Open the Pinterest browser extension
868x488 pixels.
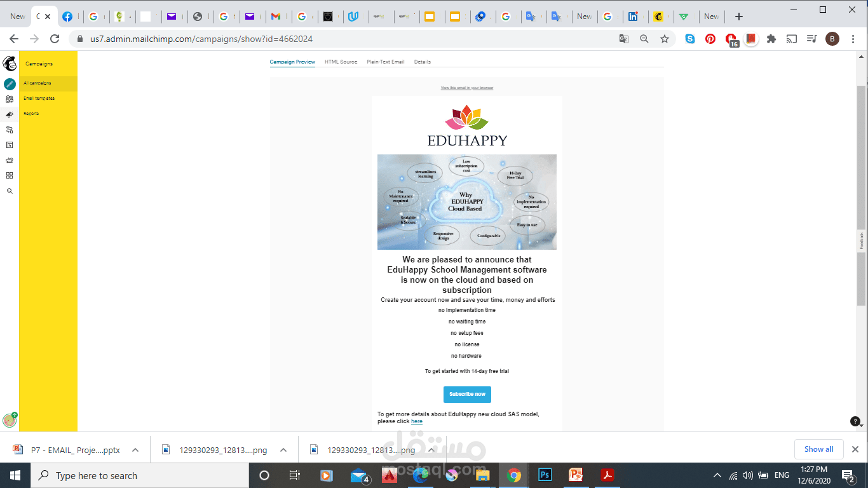(710, 39)
